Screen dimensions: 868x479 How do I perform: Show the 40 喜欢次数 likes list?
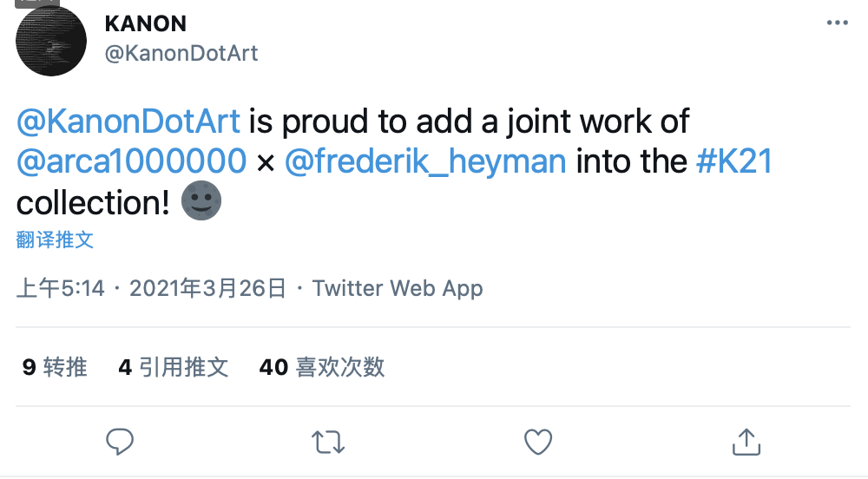(x=322, y=367)
